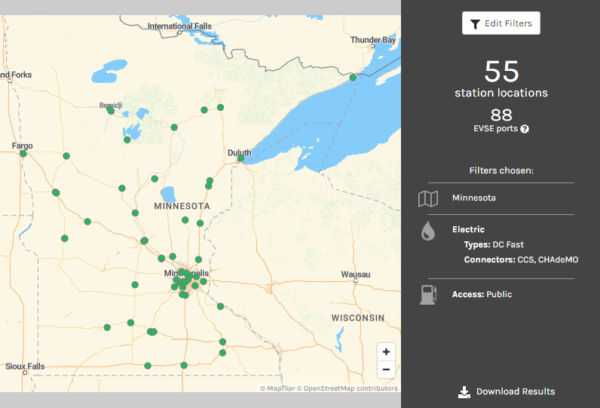Click the fuel pump icon beside Access
600x408 pixels.
[x=427, y=294]
